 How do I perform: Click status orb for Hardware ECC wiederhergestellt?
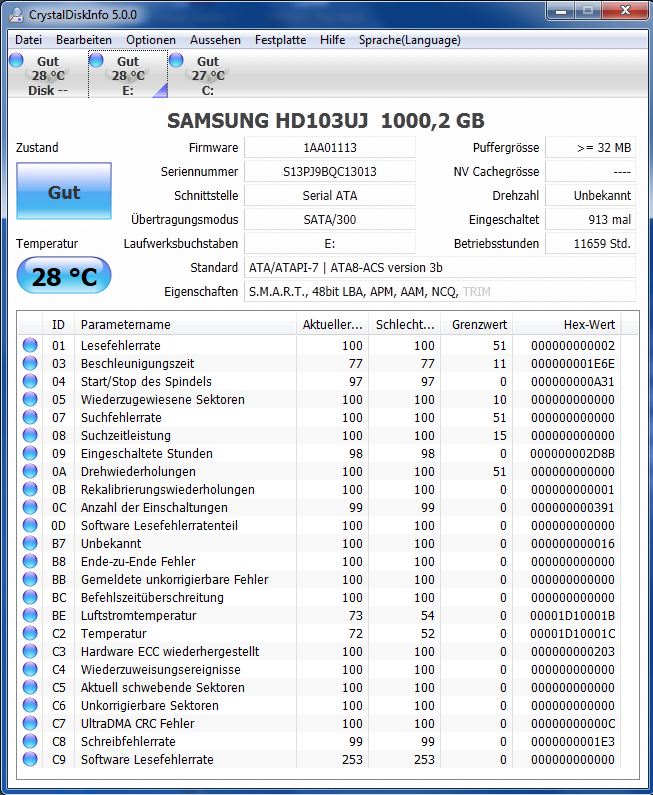(30, 651)
